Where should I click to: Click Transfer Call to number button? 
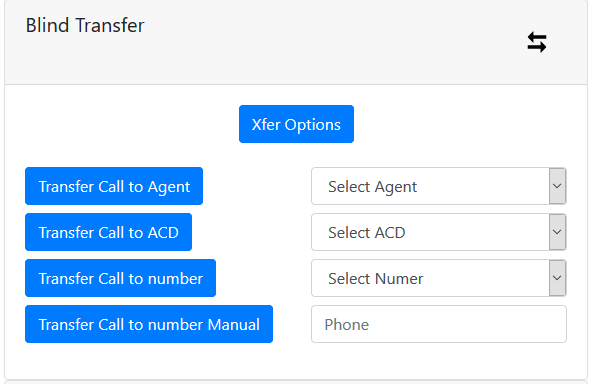coord(120,278)
